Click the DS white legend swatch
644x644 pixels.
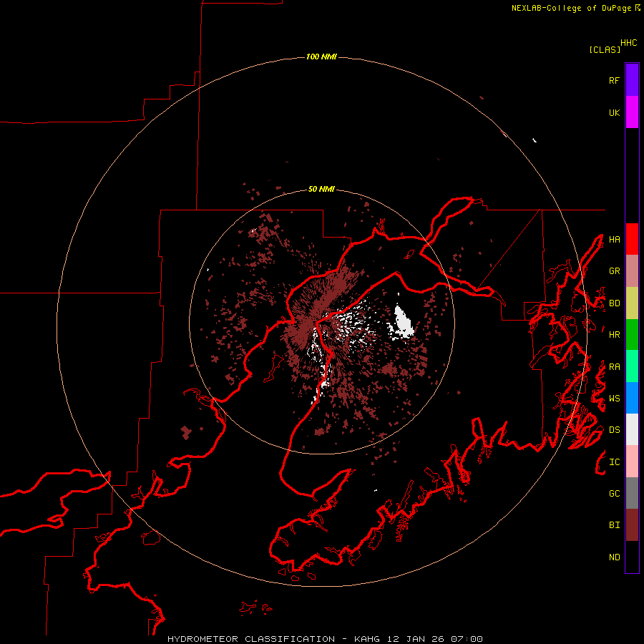632,429
